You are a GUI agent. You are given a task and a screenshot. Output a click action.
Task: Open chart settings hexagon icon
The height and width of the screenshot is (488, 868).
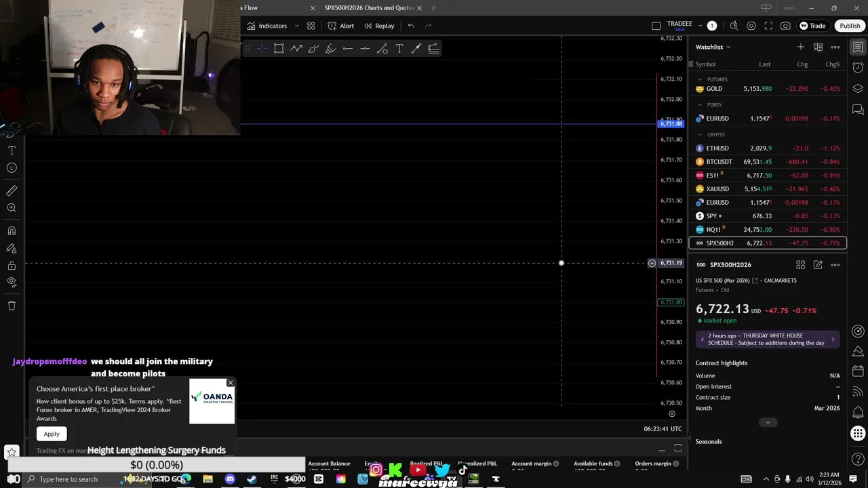click(751, 26)
